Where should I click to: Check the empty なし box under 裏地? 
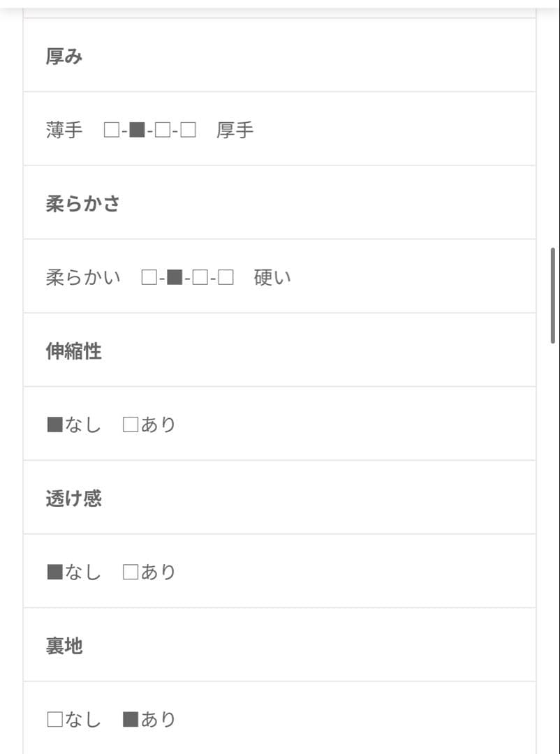tap(54, 720)
